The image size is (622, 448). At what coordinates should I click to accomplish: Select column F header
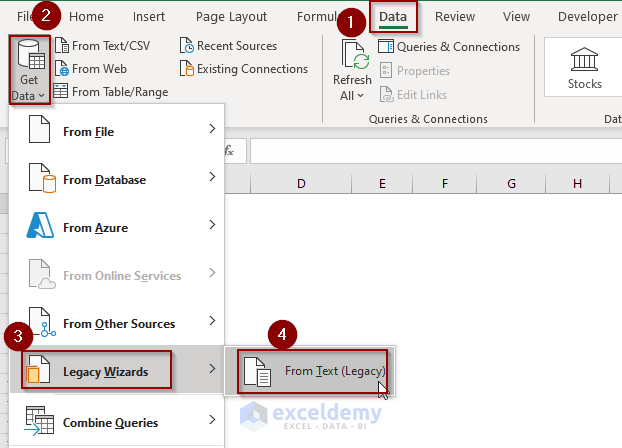[x=445, y=184]
